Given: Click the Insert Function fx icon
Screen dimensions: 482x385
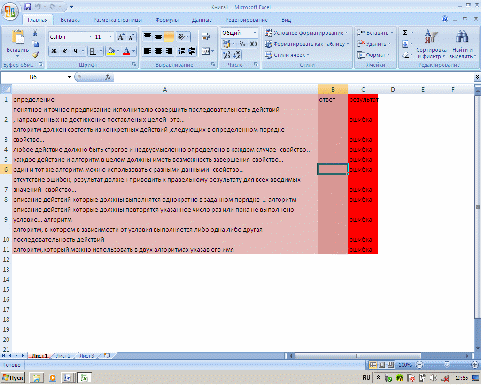Looking at the screenshot, I should [x=108, y=77].
